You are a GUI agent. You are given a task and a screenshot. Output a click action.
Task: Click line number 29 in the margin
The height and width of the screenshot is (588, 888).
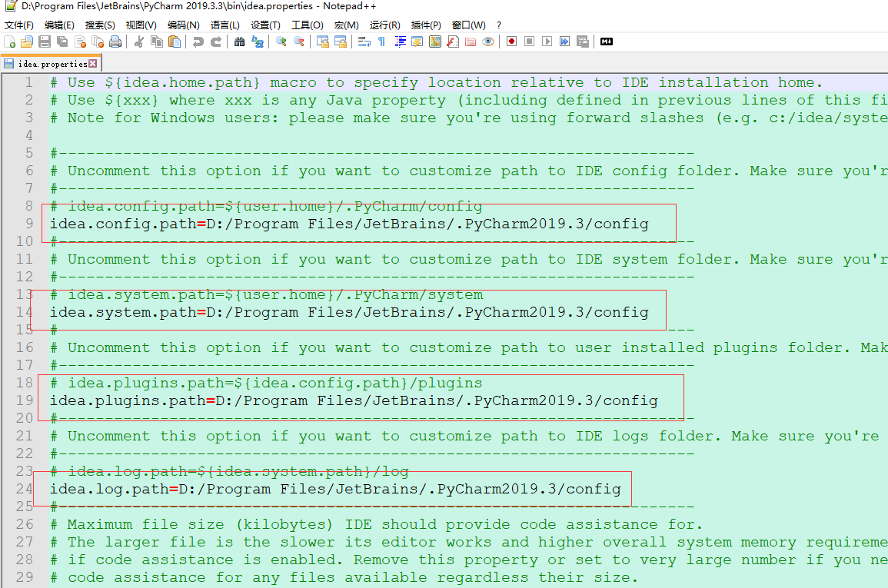25,576
